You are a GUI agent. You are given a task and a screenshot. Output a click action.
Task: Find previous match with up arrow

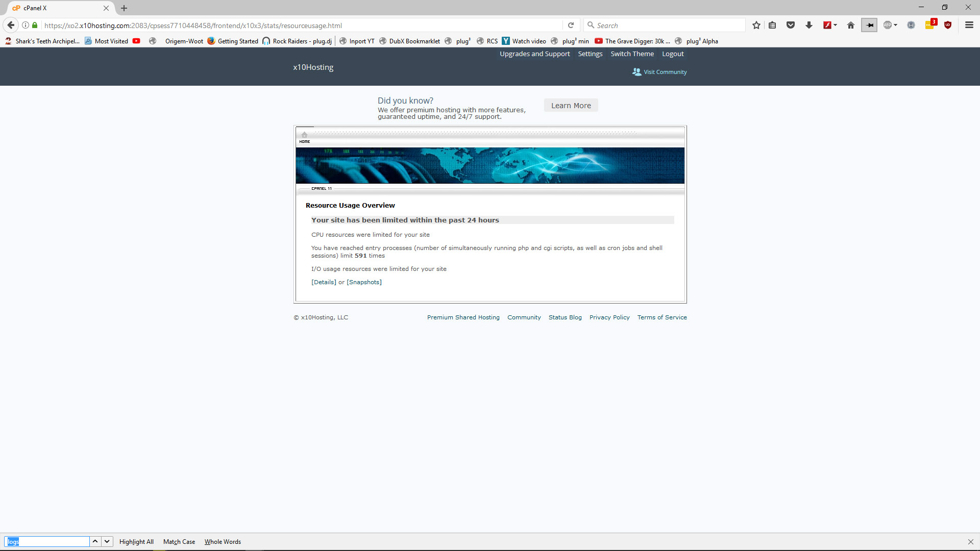[x=95, y=541]
